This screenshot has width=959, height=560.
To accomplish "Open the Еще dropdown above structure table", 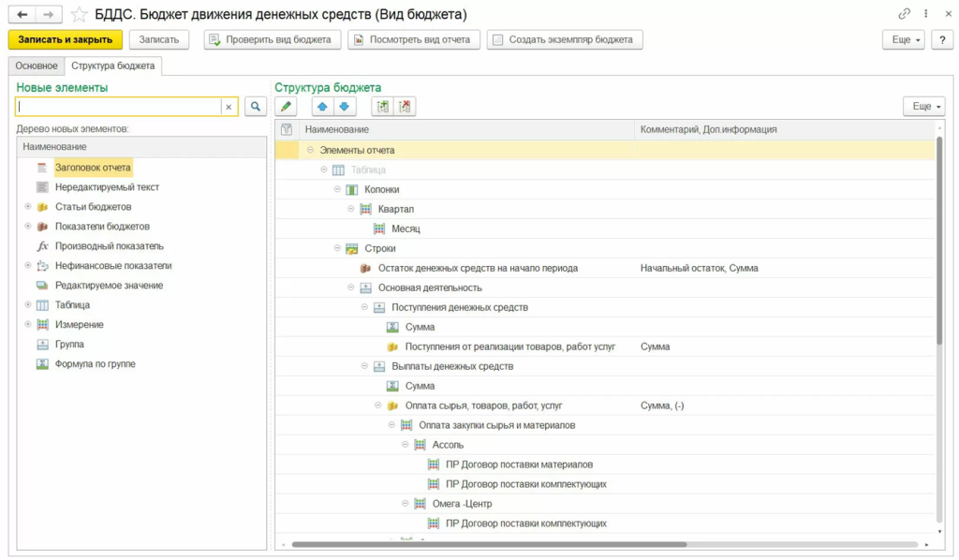I will click(922, 107).
